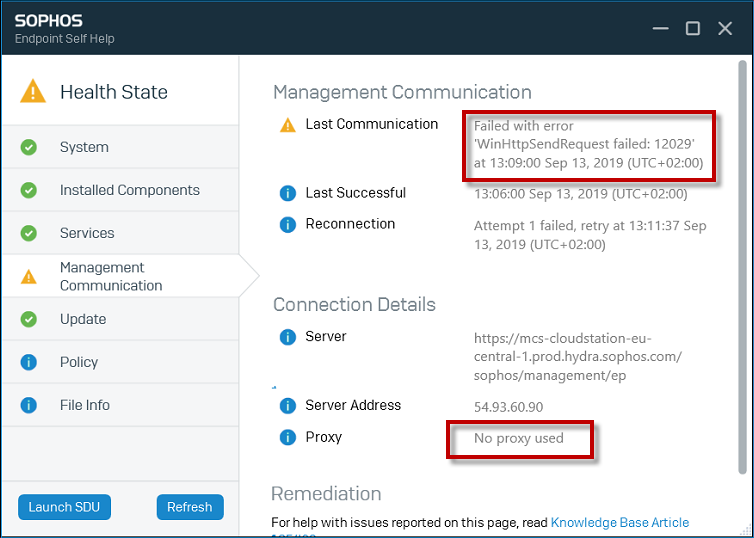Click the Last Successful time value 13:06:00
This screenshot has height=538, width=754.
580,194
